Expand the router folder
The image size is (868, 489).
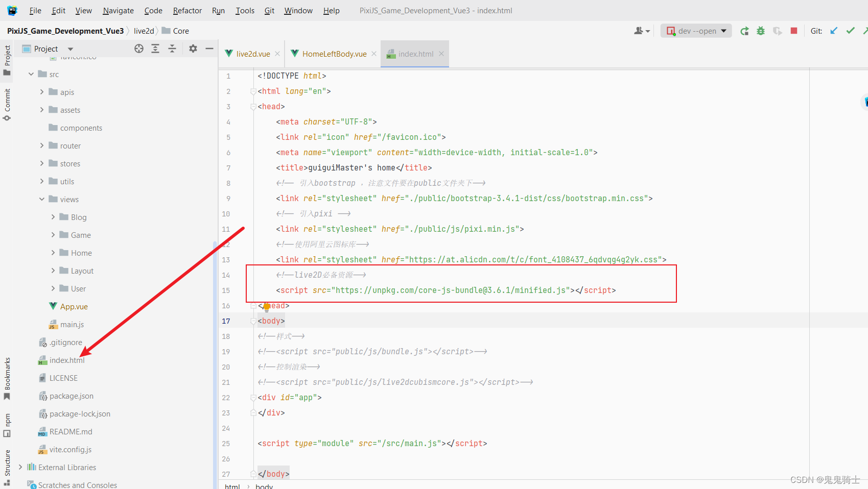(42, 145)
